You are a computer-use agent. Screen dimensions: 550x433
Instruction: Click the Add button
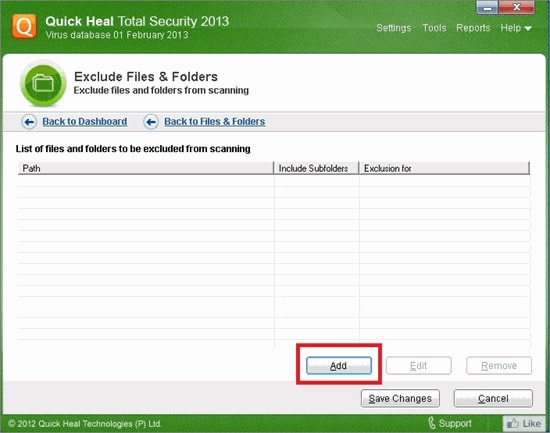click(x=339, y=366)
